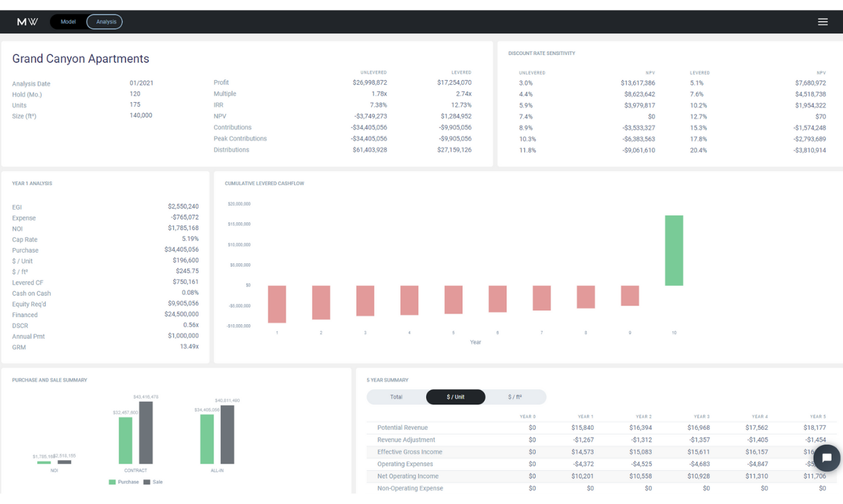
Task: Click the NPV value $13,617,386
Action: [x=638, y=83]
